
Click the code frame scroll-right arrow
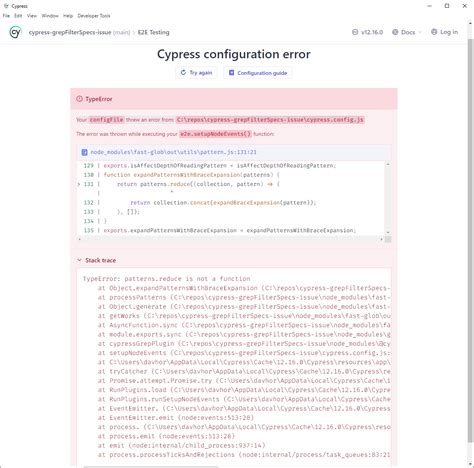381,239
